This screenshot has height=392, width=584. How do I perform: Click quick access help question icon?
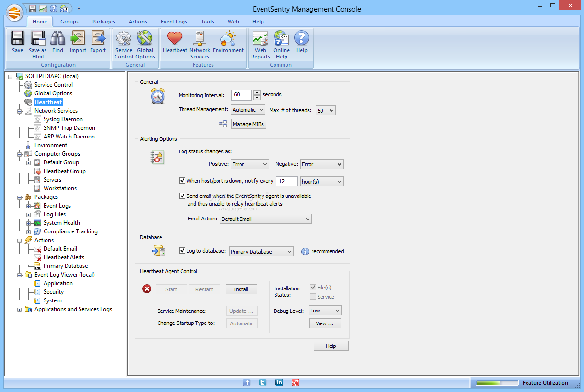click(x=53, y=8)
